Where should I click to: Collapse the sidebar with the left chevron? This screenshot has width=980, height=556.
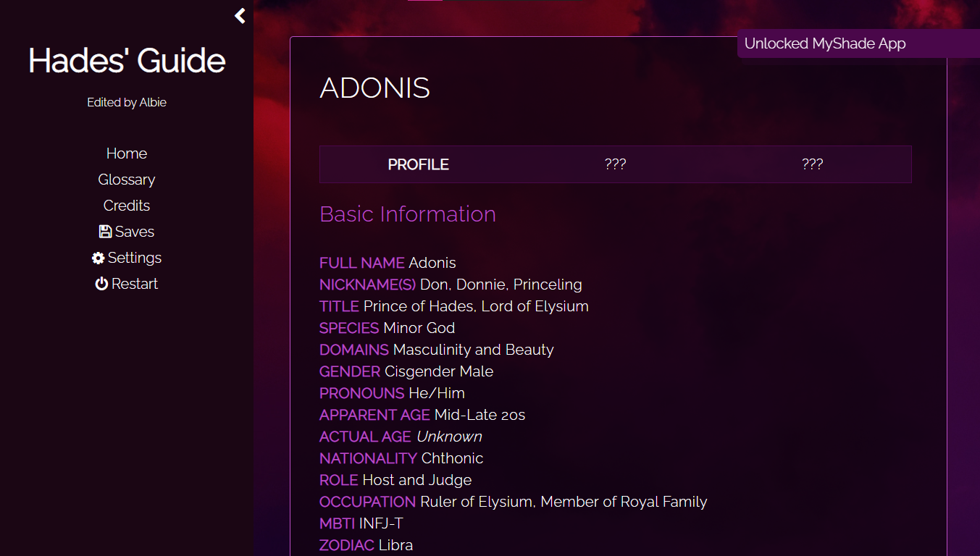point(239,15)
